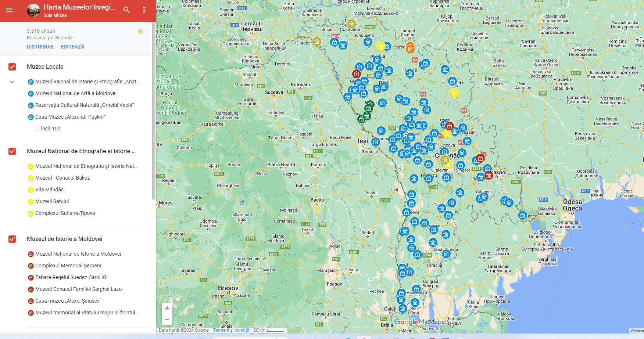This screenshot has width=644, height=339.
Task: Uncheck the Muzee Locale layer
Action: point(12,67)
